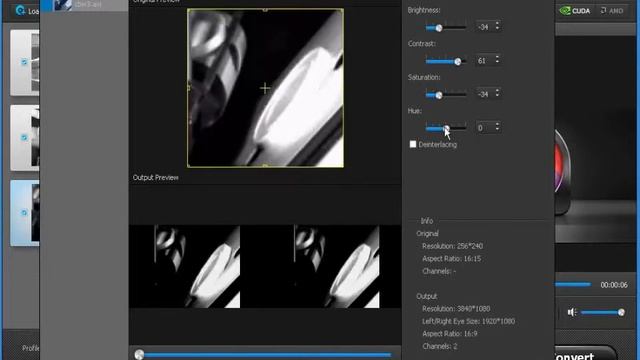Viewport: 640px width, 360px height.
Task: Toggle the first video thumbnail's checkbox
Action: (x=24, y=62)
